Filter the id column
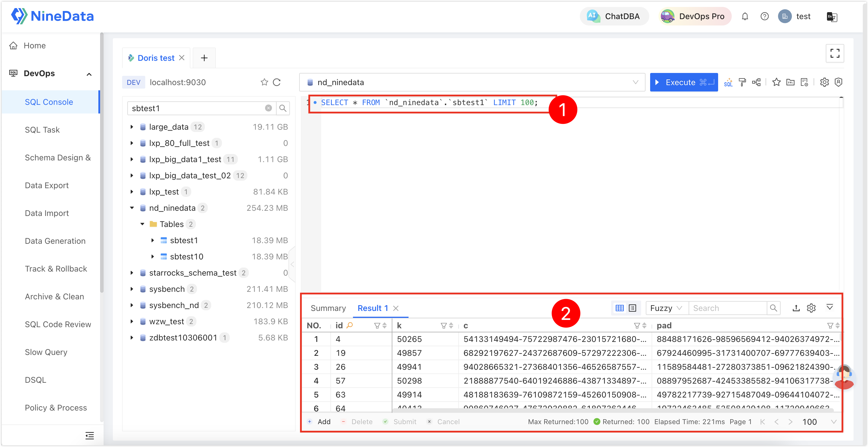The image size is (868, 447). coord(377,326)
